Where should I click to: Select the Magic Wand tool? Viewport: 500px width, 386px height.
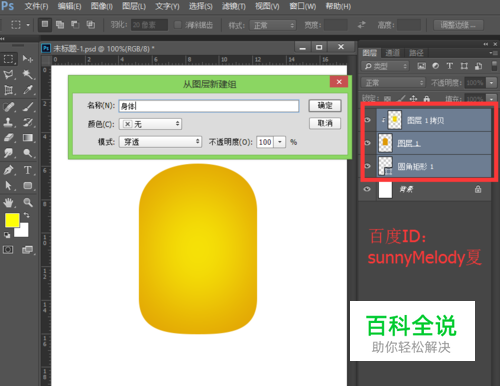(x=28, y=74)
